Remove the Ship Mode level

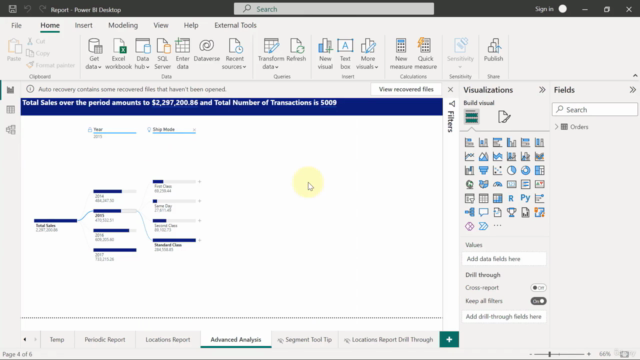point(194,130)
